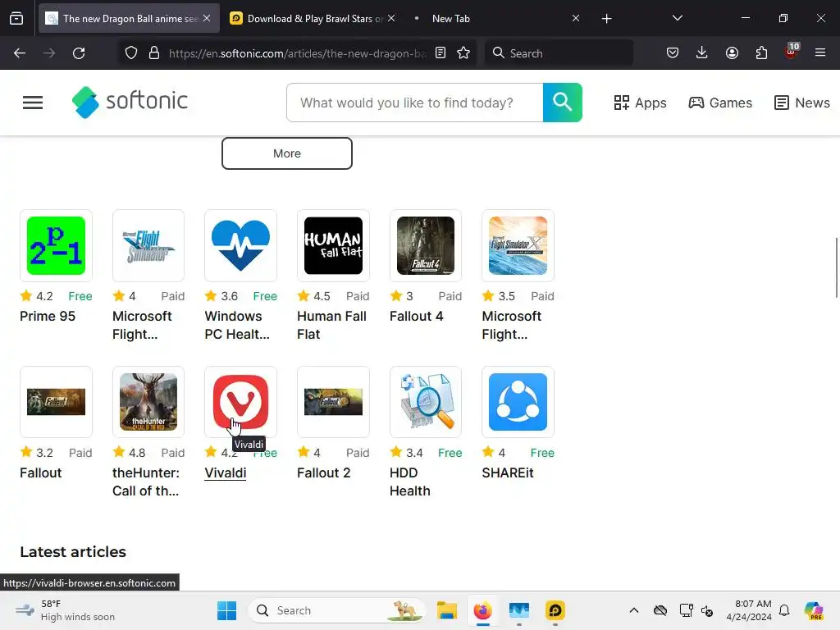Click the address bar URL
The height and width of the screenshot is (630, 840).
pos(297,53)
